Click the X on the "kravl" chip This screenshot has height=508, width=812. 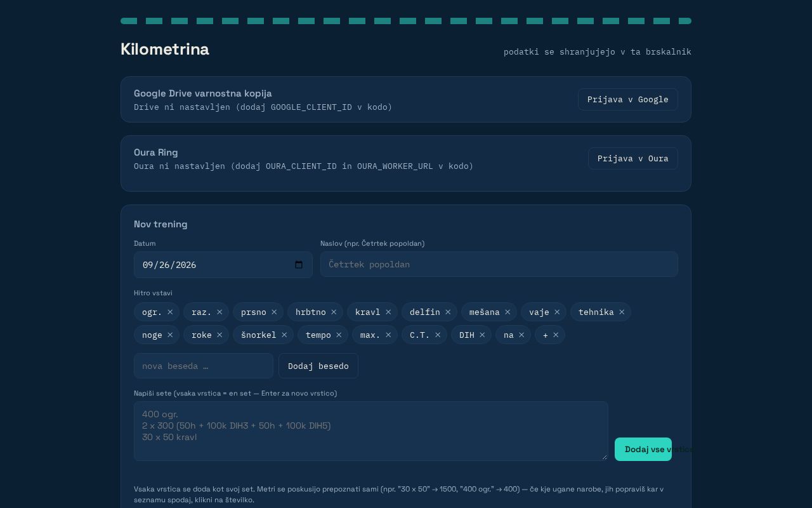[388, 312]
